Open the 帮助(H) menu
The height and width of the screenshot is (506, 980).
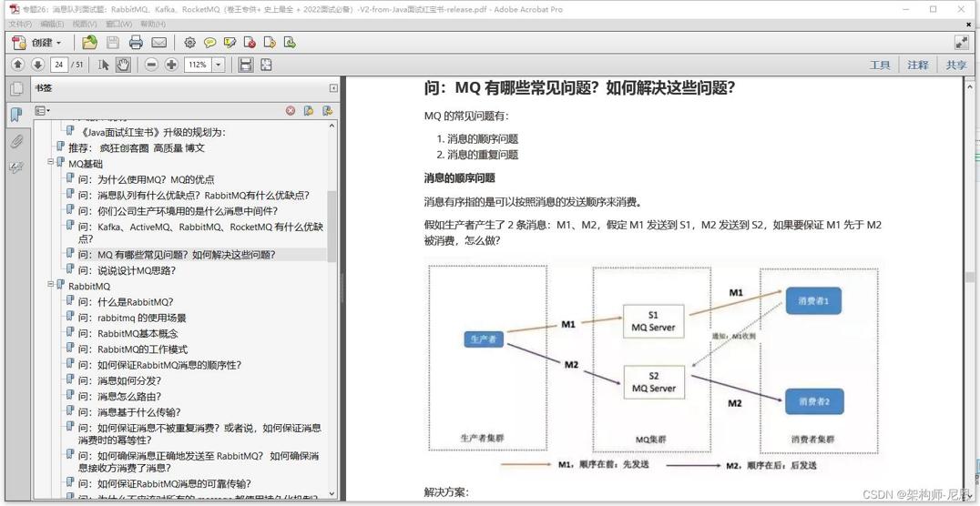coord(153,24)
